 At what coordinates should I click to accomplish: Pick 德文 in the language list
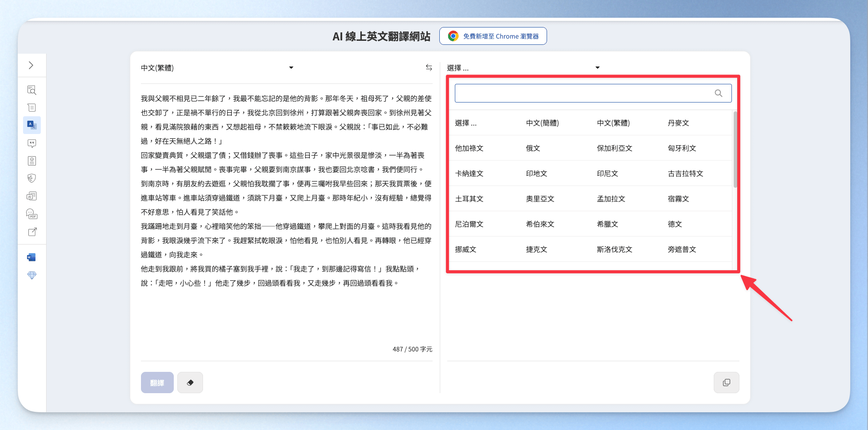click(675, 224)
